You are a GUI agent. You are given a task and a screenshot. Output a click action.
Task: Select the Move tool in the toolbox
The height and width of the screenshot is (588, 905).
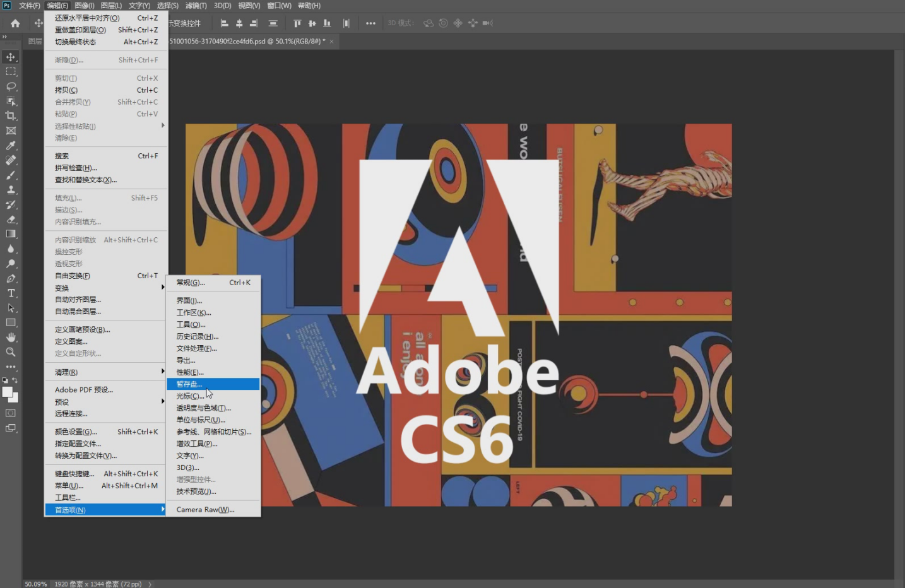click(x=11, y=57)
